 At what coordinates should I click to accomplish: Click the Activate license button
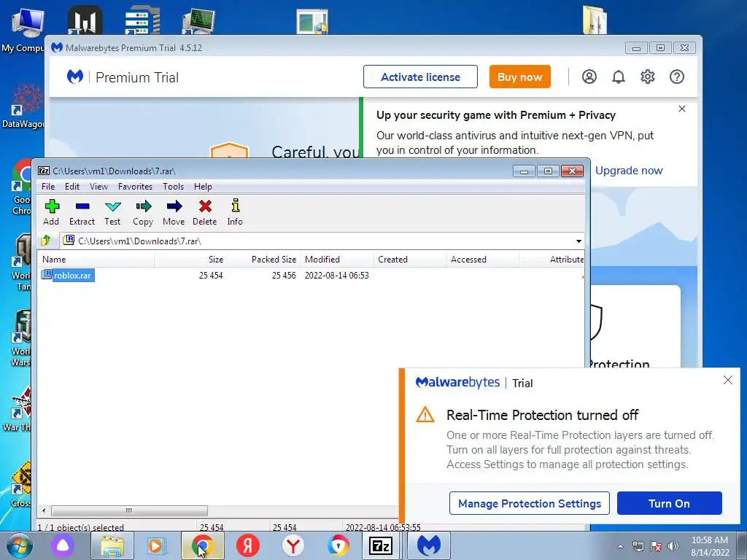coord(420,77)
